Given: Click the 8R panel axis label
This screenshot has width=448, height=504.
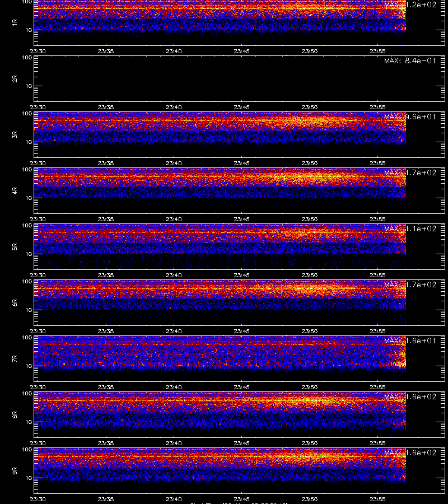Looking at the screenshot, I should coord(15,414).
